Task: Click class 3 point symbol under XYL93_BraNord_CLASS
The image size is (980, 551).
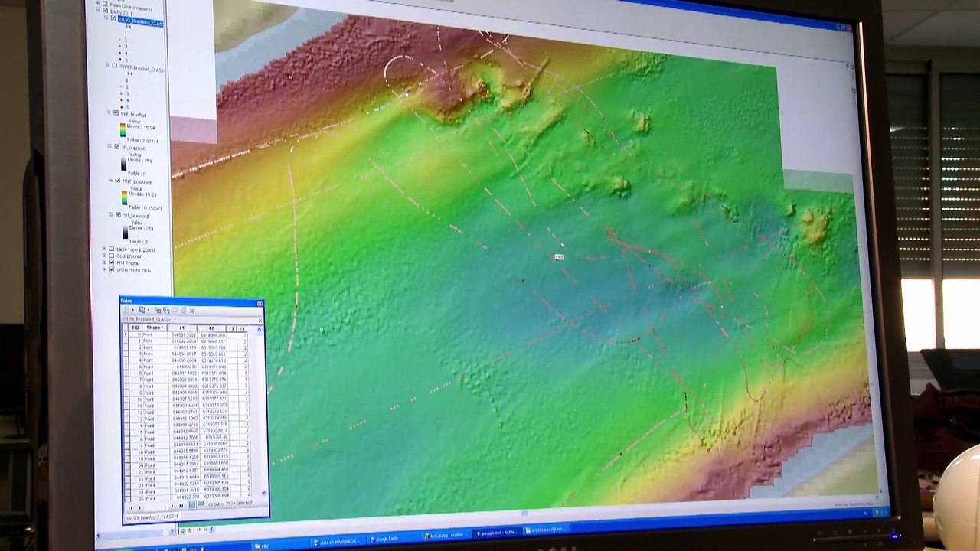Action: coord(121,46)
